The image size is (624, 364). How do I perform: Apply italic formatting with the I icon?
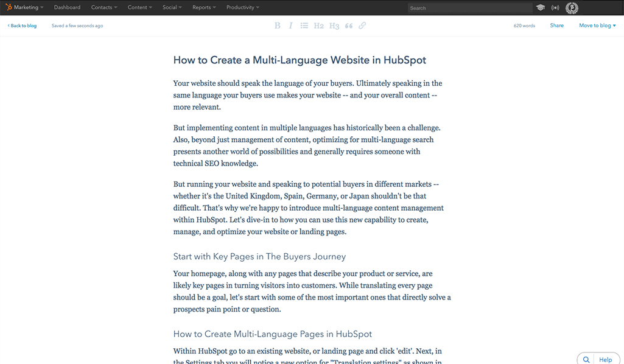click(x=290, y=26)
